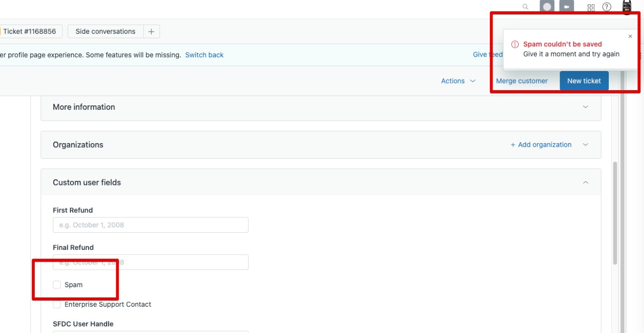Click the New ticket button
Screen dimensions: 644x333
pos(584,81)
